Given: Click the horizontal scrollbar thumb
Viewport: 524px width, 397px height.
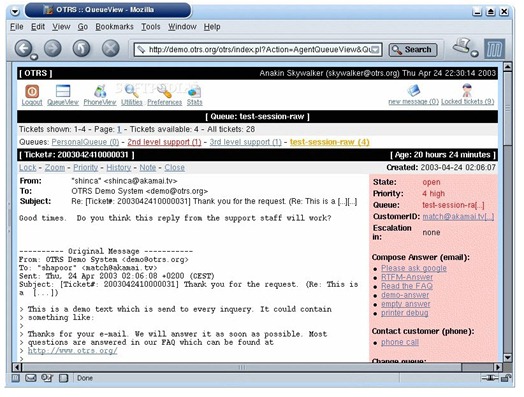Looking at the screenshot, I should coord(242,367).
